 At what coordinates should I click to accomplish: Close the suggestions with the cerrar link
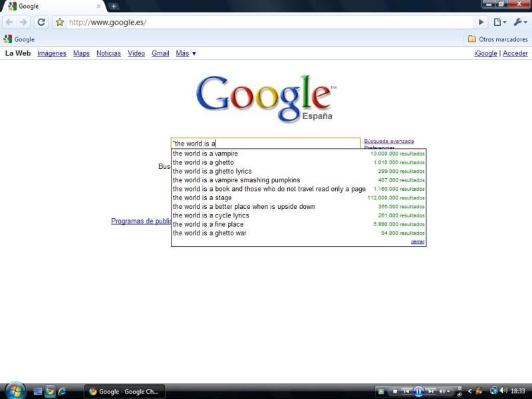[418, 241]
